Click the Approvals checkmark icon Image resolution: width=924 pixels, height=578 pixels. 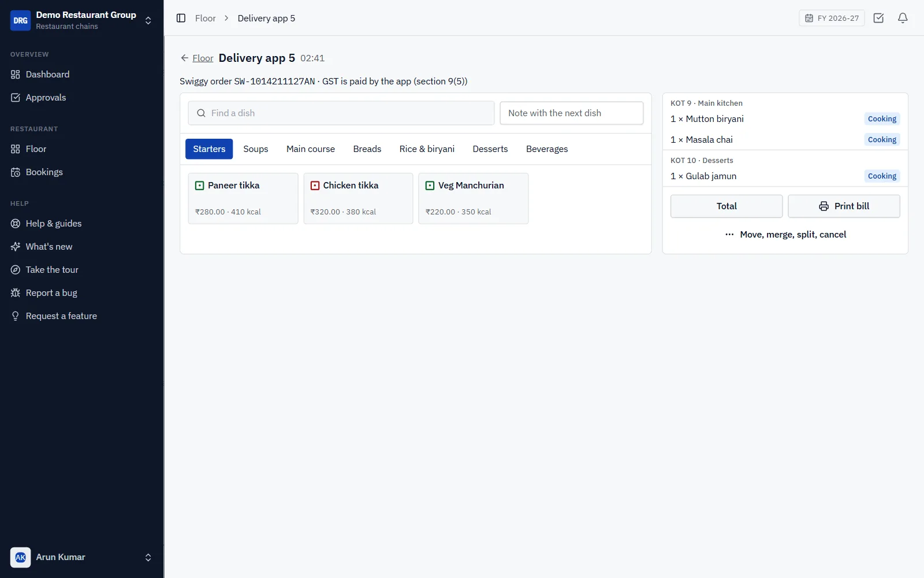coord(16,98)
